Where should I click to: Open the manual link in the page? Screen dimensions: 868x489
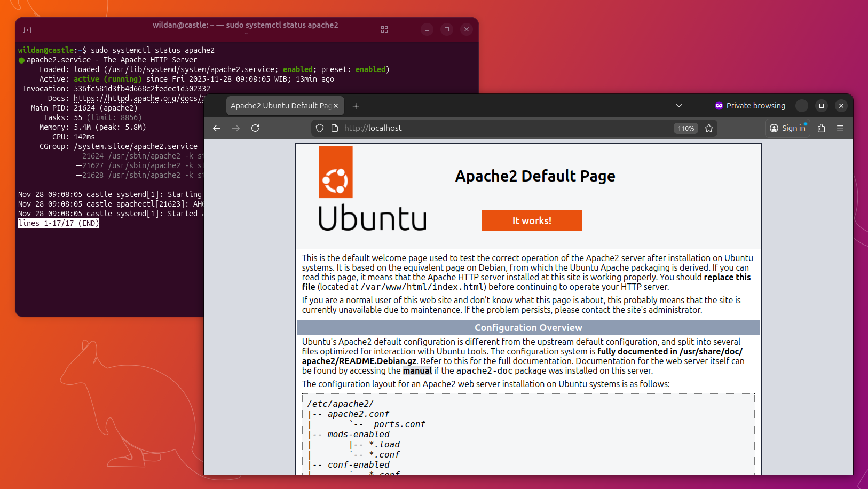point(417,370)
